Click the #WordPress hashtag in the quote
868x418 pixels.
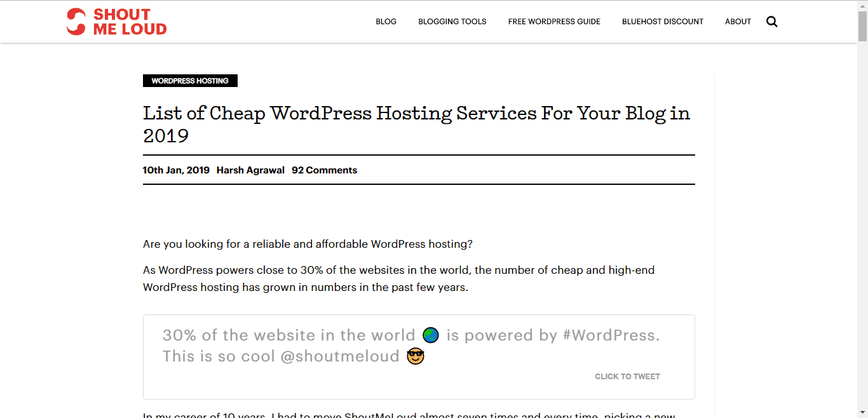(611, 335)
